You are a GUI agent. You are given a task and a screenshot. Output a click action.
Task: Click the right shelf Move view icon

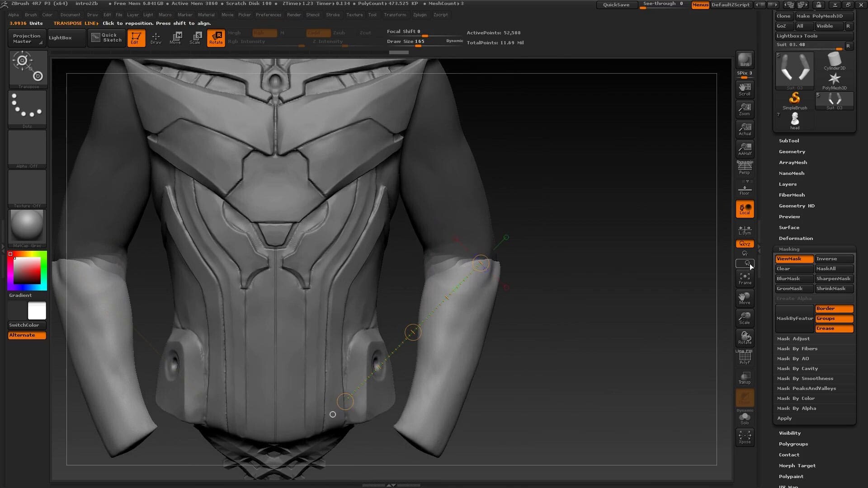745,298
